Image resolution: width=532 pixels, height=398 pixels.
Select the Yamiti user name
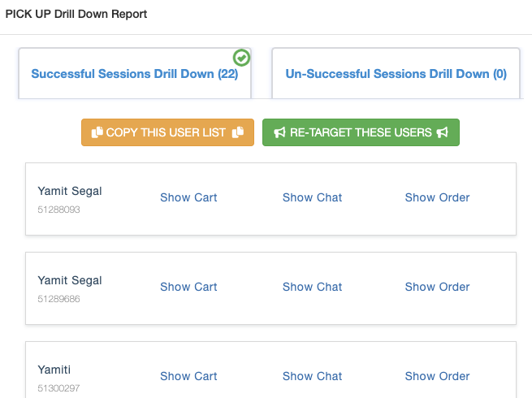[54, 370]
